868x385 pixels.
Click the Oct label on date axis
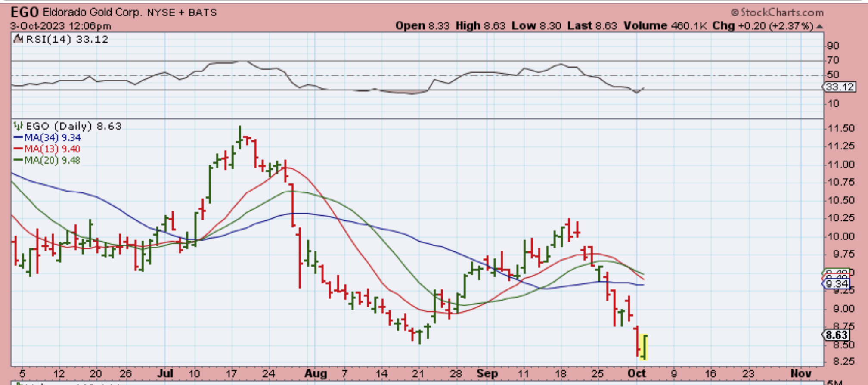637,373
